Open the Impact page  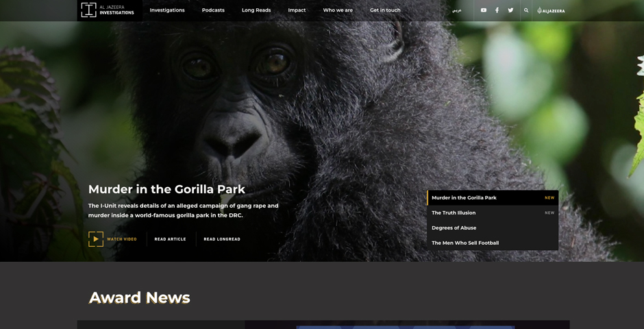click(x=297, y=10)
